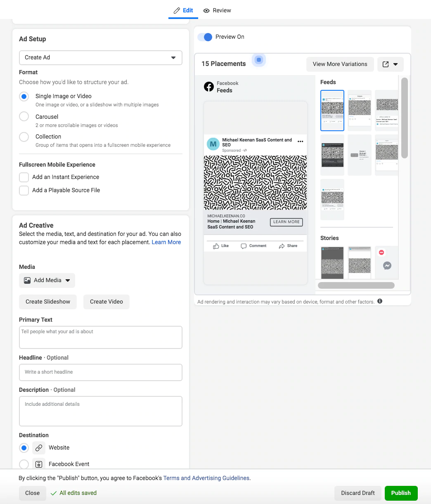Select Website destination radio button
The height and width of the screenshot is (504, 431).
[24, 448]
